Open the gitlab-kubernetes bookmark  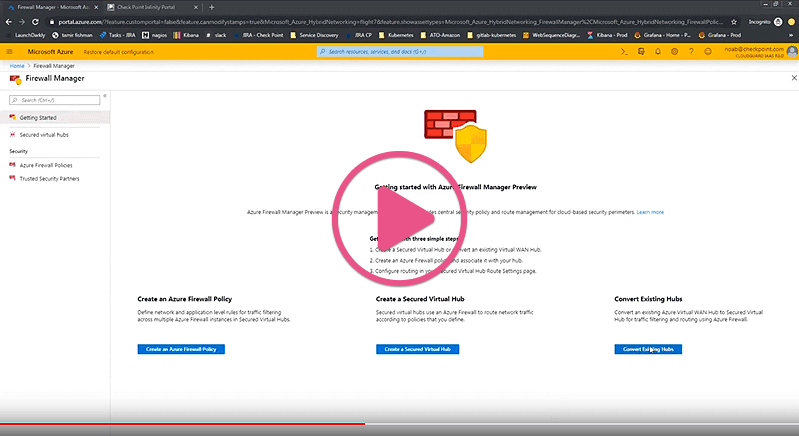(491, 35)
